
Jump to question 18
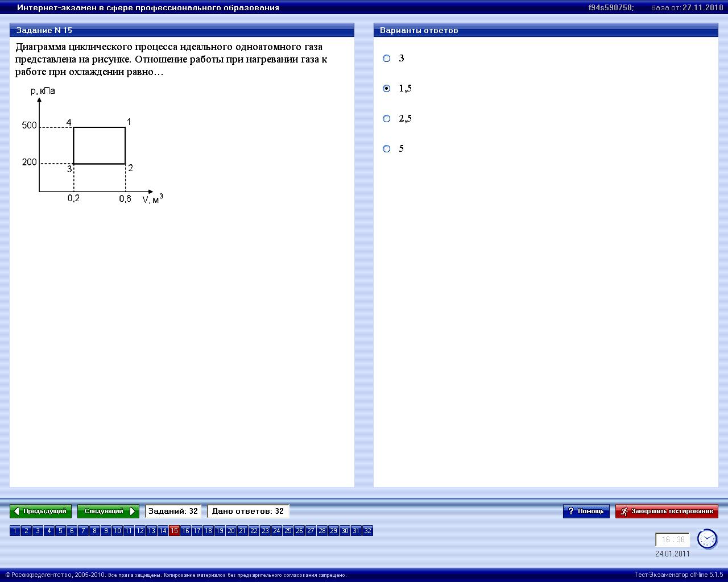point(208,531)
